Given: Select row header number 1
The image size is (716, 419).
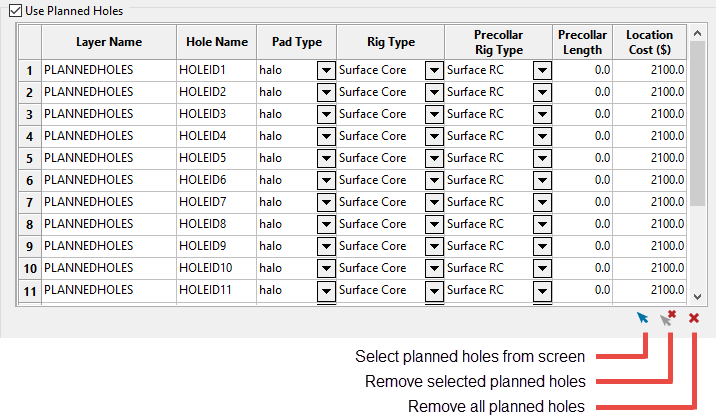Looking at the screenshot, I should [30, 70].
